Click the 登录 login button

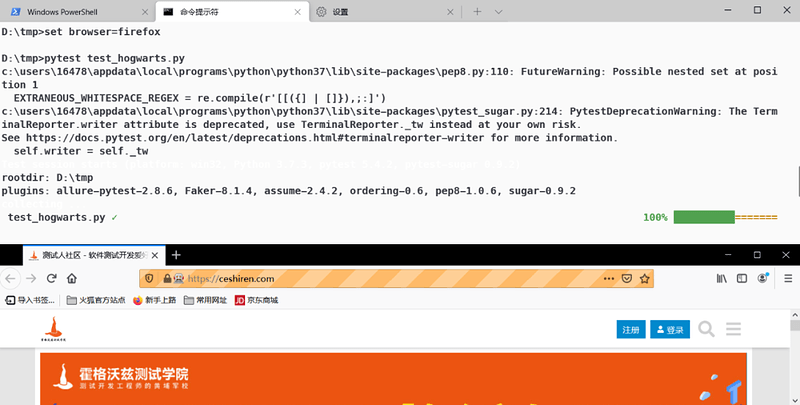tap(670, 330)
